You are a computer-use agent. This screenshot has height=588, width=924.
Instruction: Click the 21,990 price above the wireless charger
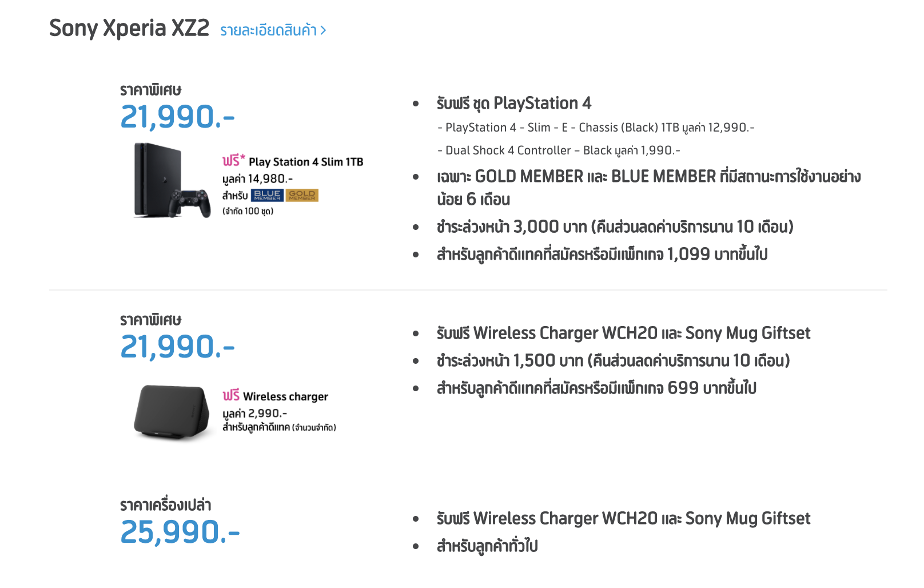(177, 347)
